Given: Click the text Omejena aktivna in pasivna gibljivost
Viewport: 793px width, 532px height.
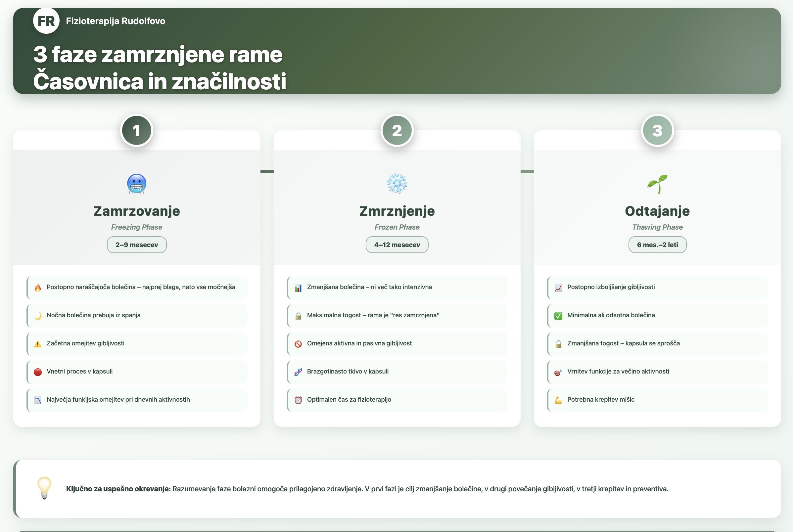Looking at the screenshot, I should [x=359, y=343].
